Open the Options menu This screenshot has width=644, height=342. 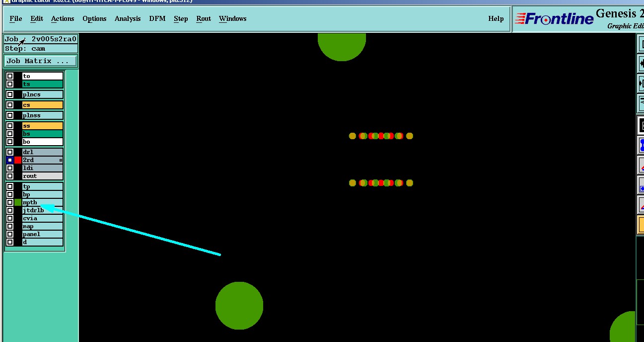point(94,19)
